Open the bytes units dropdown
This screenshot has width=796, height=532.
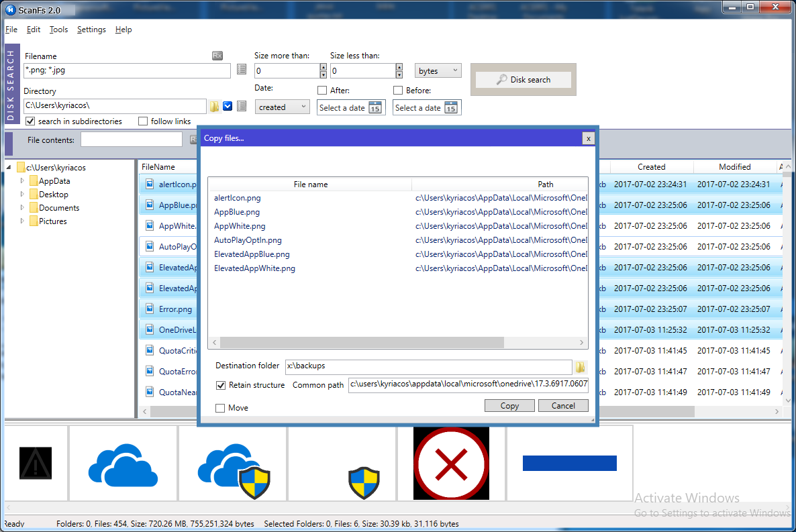point(438,70)
